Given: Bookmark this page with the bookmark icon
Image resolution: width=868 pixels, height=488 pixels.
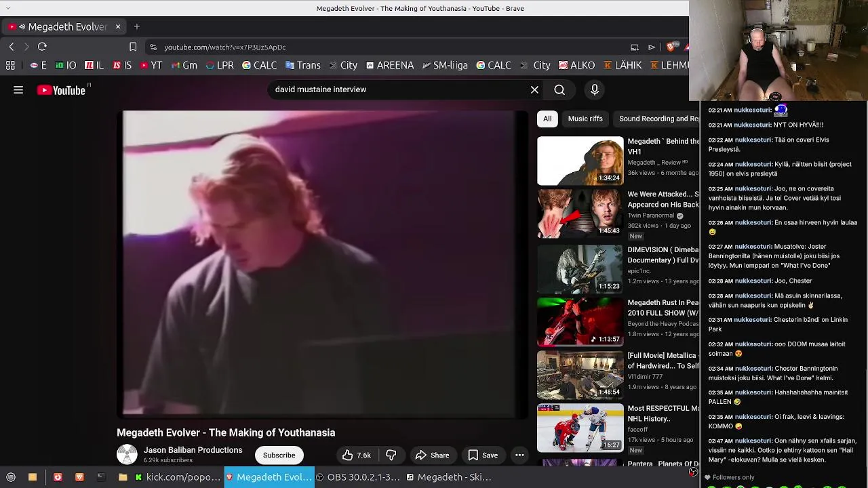Looking at the screenshot, I should pos(133,47).
